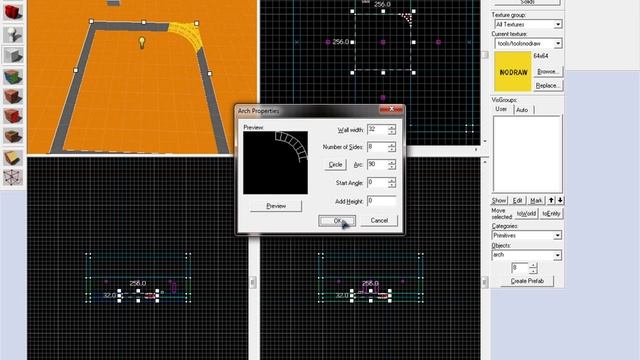Image resolution: width=640 pixels, height=360 pixels.
Task: Click the arch preview thumbnail
Action: click(276, 162)
